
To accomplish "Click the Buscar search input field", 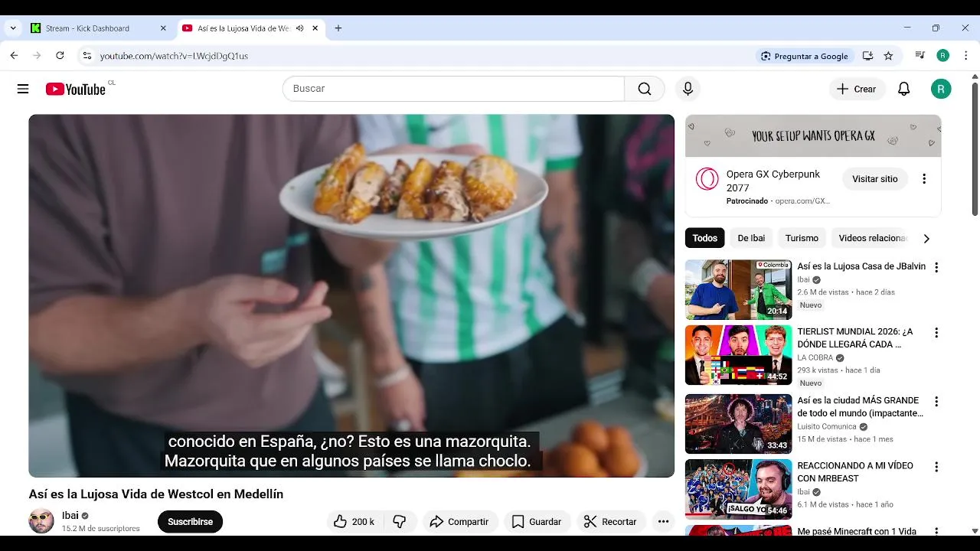I will tap(453, 89).
